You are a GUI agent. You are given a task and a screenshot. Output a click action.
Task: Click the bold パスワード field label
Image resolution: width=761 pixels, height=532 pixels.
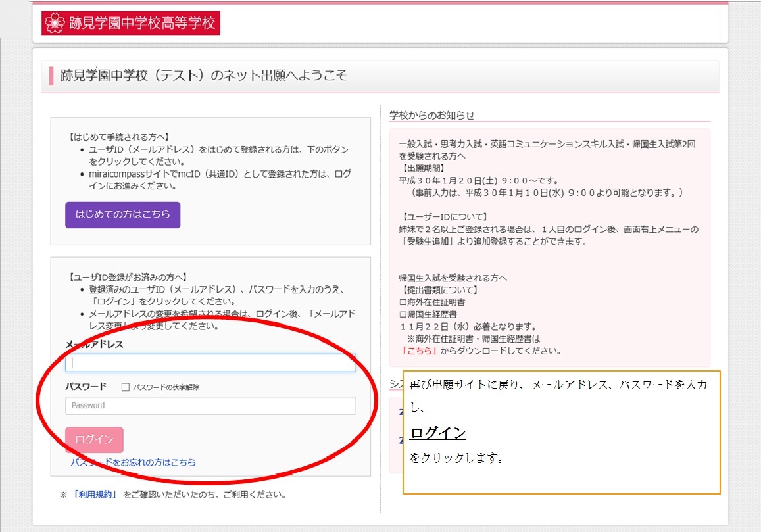86,387
